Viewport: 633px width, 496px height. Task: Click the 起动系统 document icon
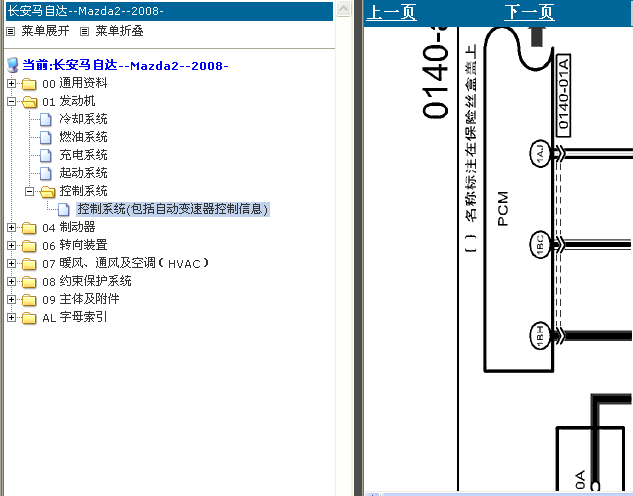(46, 174)
